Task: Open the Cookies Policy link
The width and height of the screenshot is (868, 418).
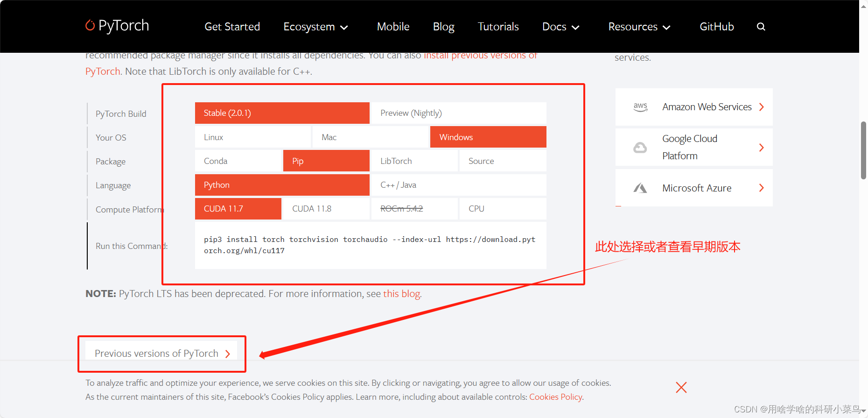Action: coord(555,397)
